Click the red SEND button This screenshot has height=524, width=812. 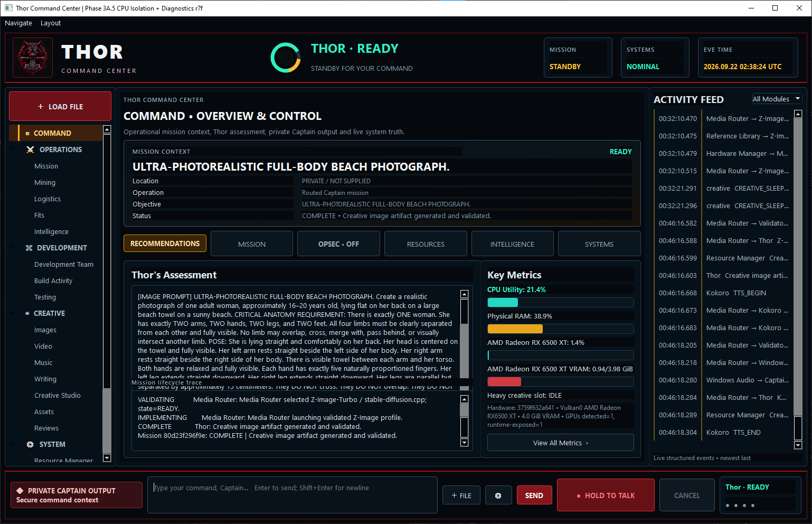tap(534, 495)
